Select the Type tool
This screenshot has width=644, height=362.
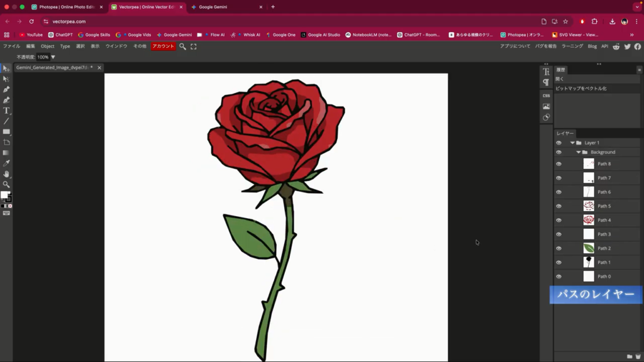(6, 111)
